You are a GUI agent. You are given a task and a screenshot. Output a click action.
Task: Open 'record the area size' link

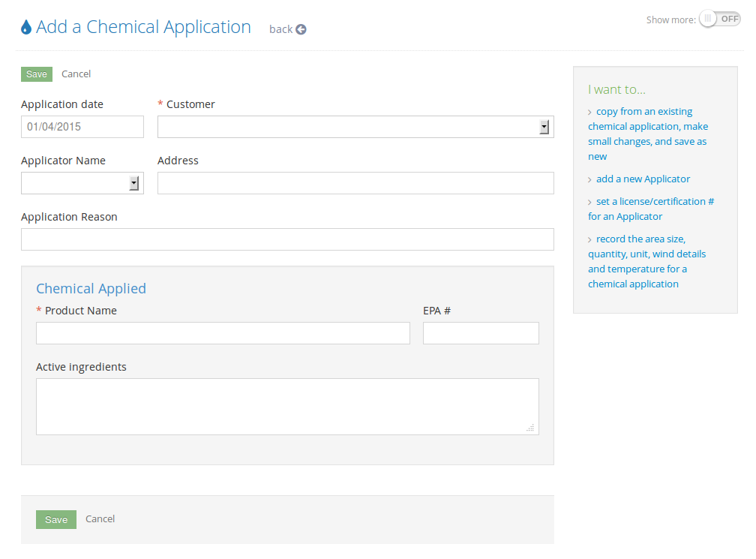646,261
